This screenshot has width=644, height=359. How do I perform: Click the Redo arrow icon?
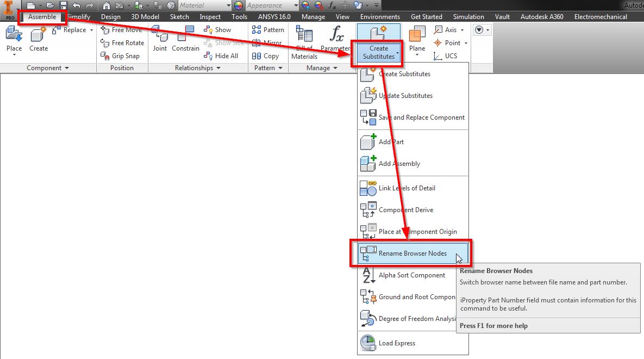tap(90, 5)
